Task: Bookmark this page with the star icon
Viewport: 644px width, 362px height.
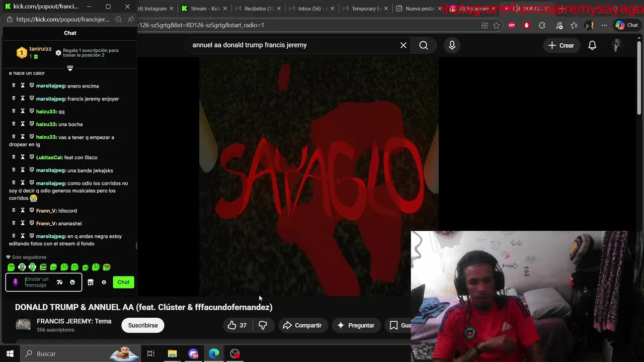Action: tap(497, 25)
